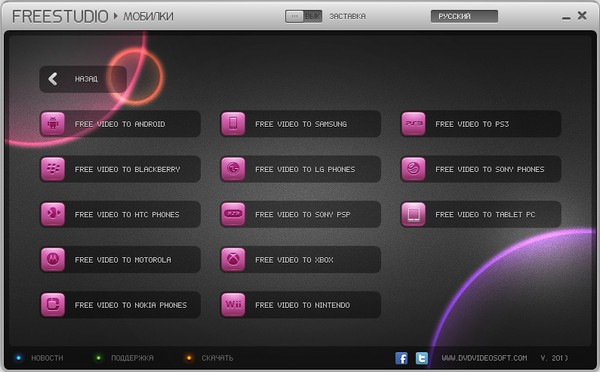
Task: Click the FreeStudio title logo
Action: pos(60,16)
